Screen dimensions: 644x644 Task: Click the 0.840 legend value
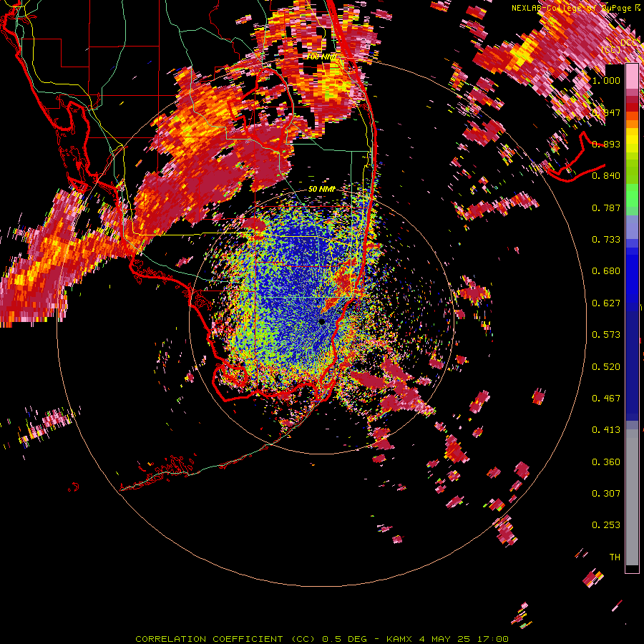coord(606,176)
